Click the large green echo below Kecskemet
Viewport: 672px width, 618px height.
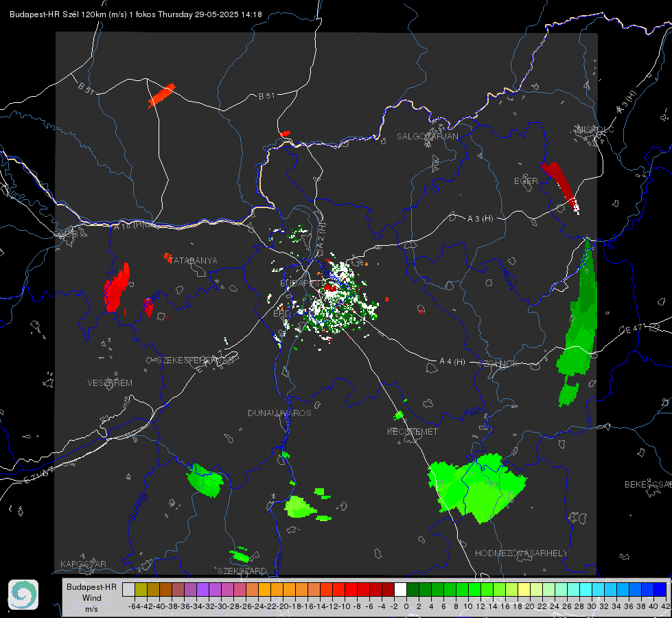pyautogui.click(x=476, y=488)
